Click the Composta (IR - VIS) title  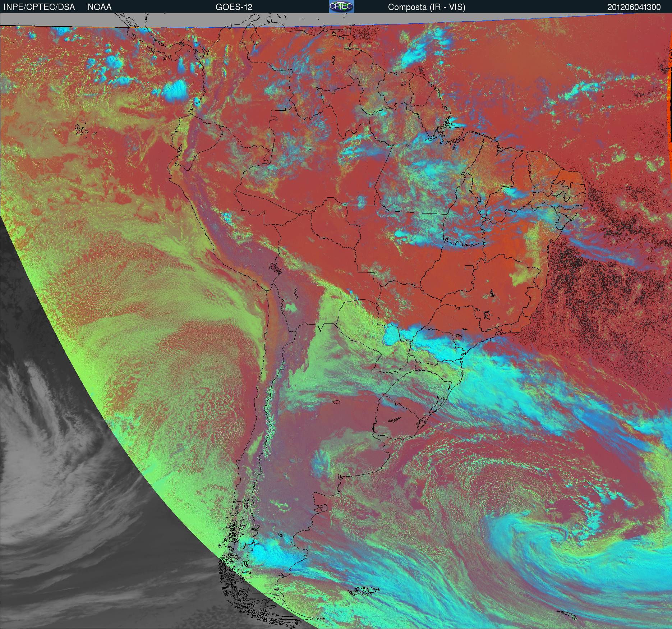427,7
